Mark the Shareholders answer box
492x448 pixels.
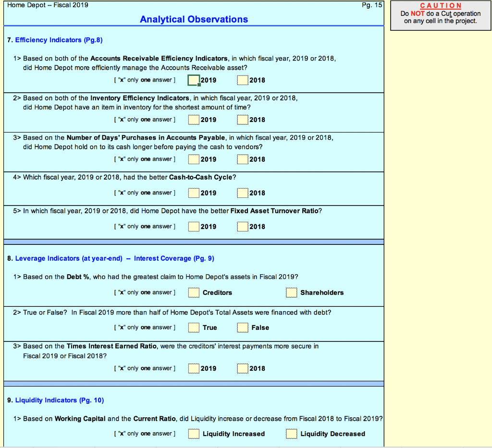click(x=292, y=292)
